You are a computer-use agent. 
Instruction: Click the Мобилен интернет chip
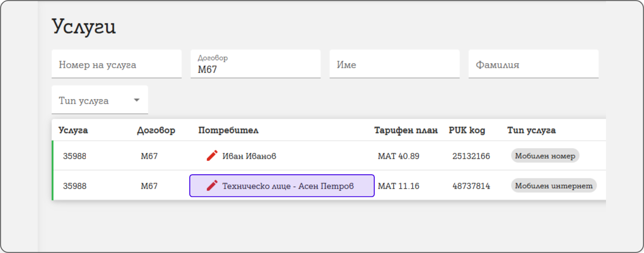pyautogui.click(x=554, y=186)
